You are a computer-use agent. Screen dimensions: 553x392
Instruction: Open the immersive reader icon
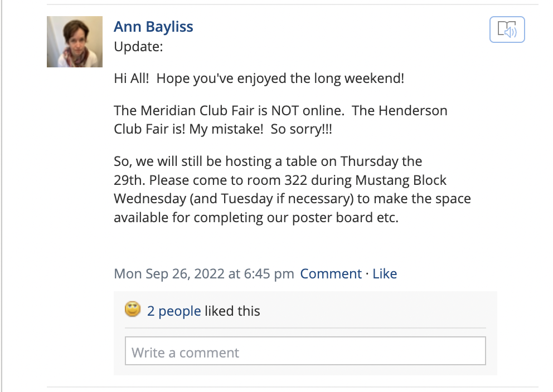click(507, 30)
